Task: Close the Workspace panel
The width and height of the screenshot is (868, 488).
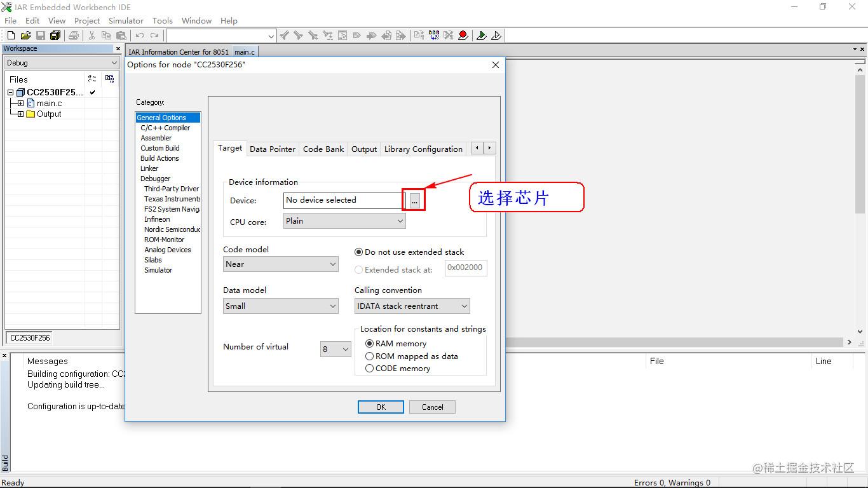Action: pos(118,48)
